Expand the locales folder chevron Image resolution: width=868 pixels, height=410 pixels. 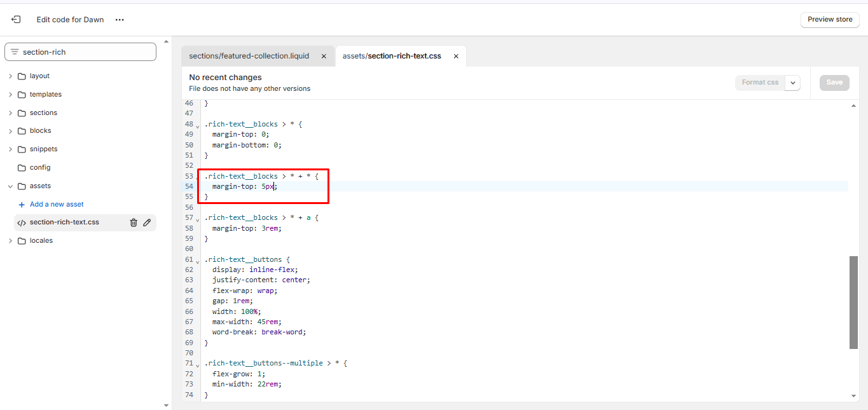tap(10, 241)
